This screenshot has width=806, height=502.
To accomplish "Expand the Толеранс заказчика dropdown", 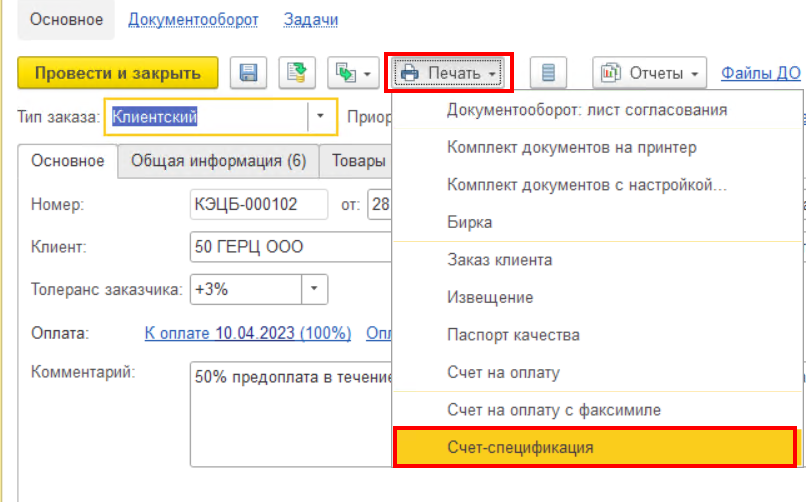I will (x=314, y=289).
